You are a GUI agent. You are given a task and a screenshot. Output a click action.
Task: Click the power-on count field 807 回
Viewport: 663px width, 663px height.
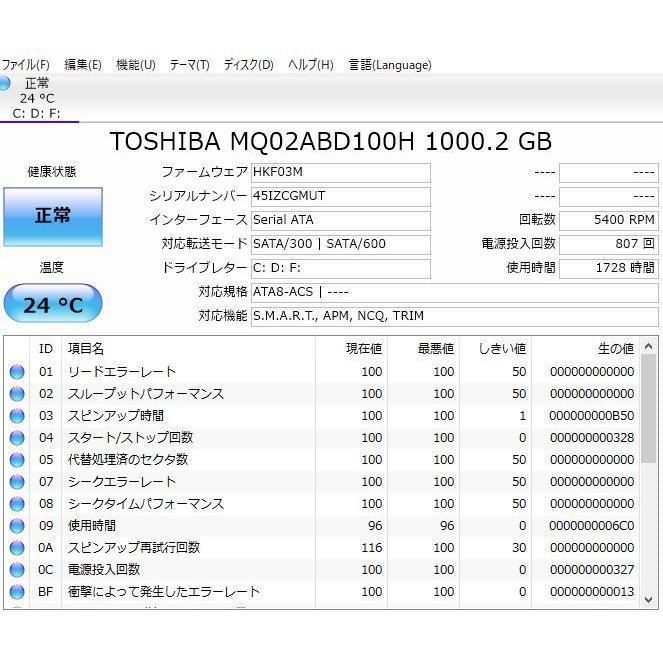tap(608, 245)
